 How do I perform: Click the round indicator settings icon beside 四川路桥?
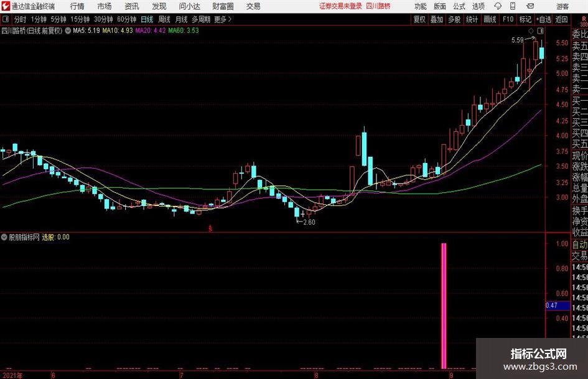68,30
